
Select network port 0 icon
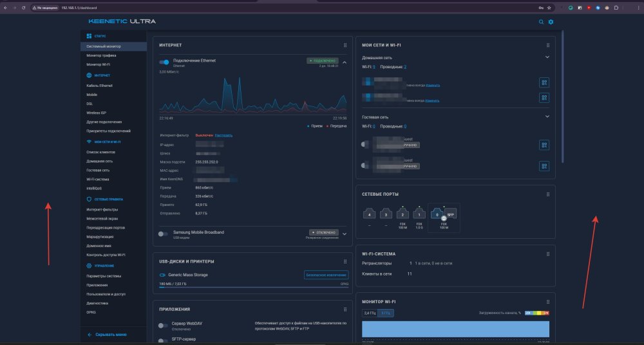(437, 214)
